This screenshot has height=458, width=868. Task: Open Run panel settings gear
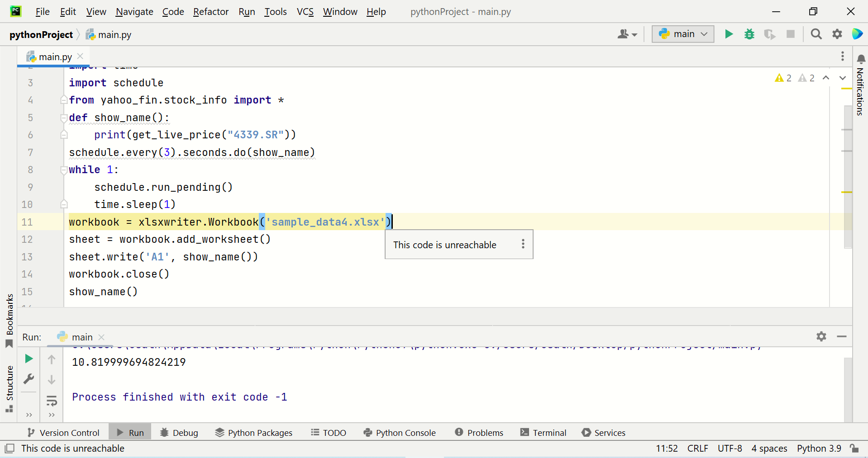pyautogui.click(x=821, y=336)
